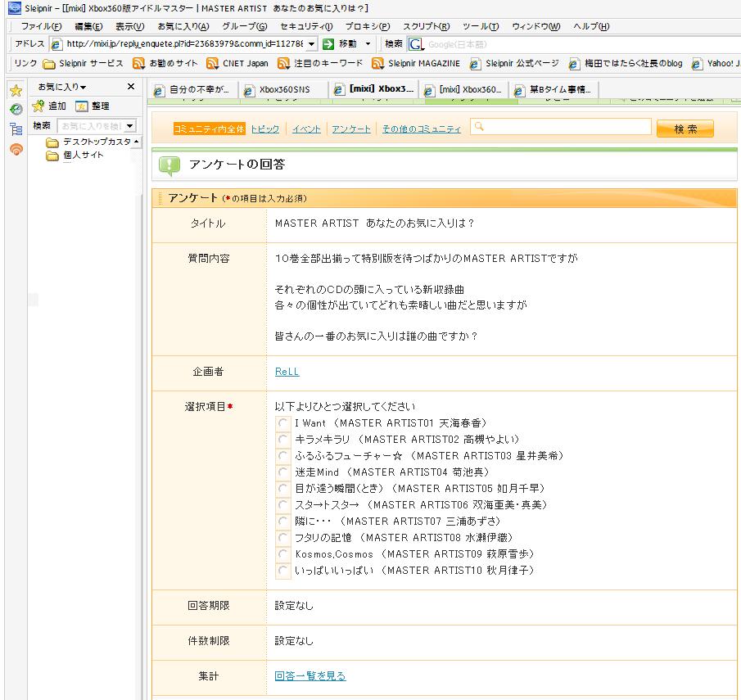This screenshot has width=741, height=700.
Task: Focus the favorites search input field
Action: pos(91,126)
